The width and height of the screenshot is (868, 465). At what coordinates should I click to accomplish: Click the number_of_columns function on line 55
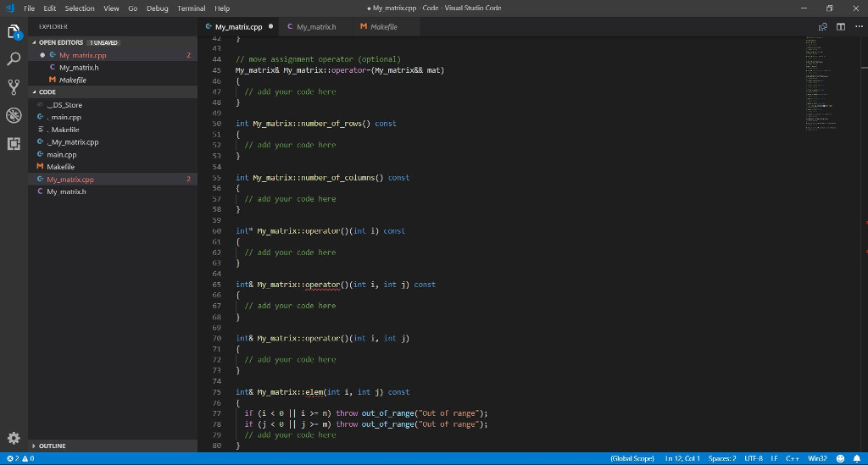point(337,178)
